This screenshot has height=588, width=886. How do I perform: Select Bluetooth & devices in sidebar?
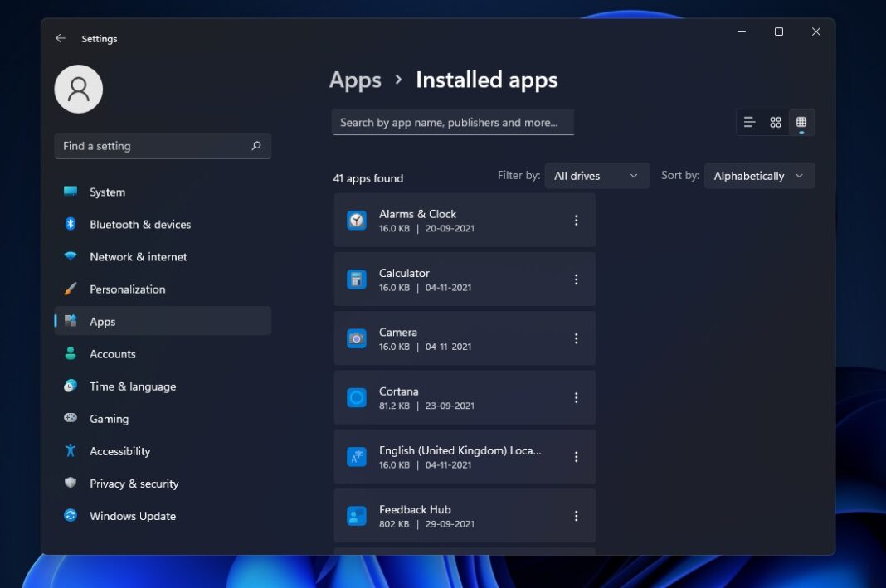click(x=140, y=224)
